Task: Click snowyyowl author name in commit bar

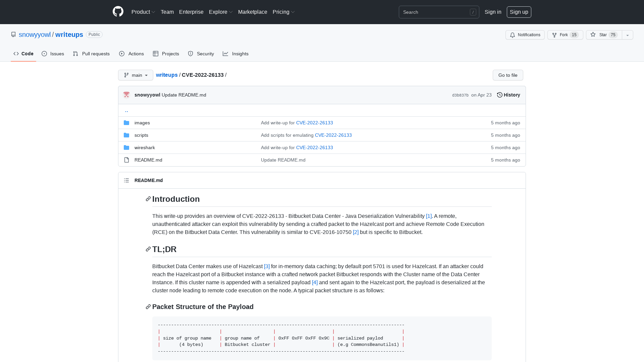Action: click(147, 95)
